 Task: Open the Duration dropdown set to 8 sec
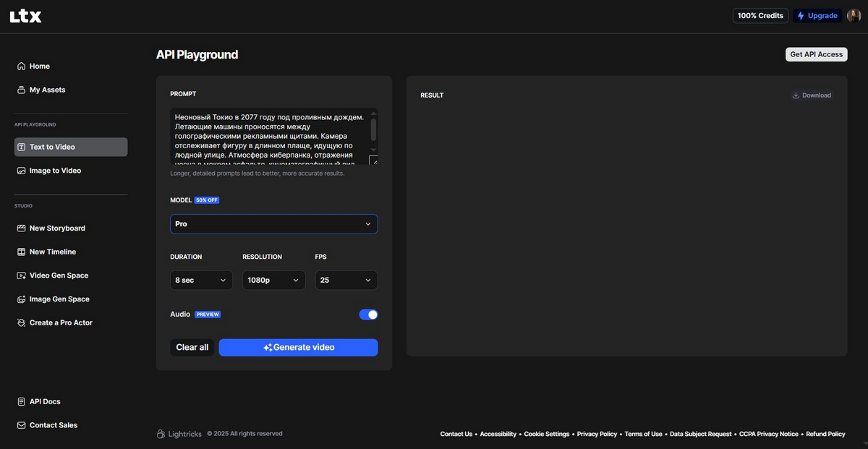pyautogui.click(x=201, y=280)
